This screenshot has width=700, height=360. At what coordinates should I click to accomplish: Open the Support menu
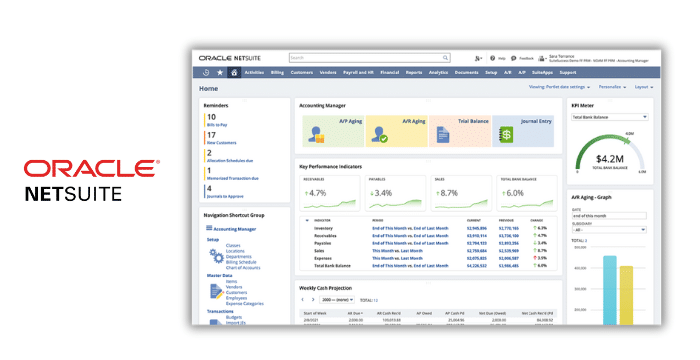pyautogui.click(x=568, y=72)
